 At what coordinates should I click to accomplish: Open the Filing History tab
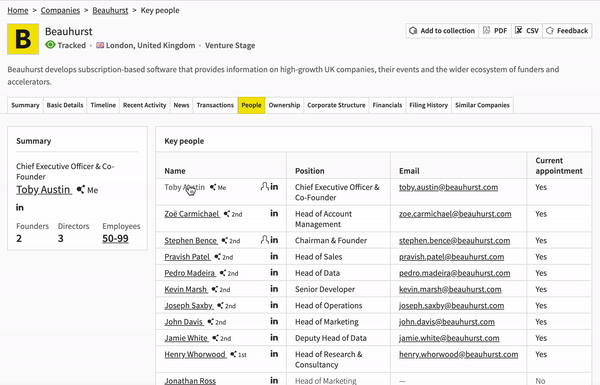click(429, 105)
